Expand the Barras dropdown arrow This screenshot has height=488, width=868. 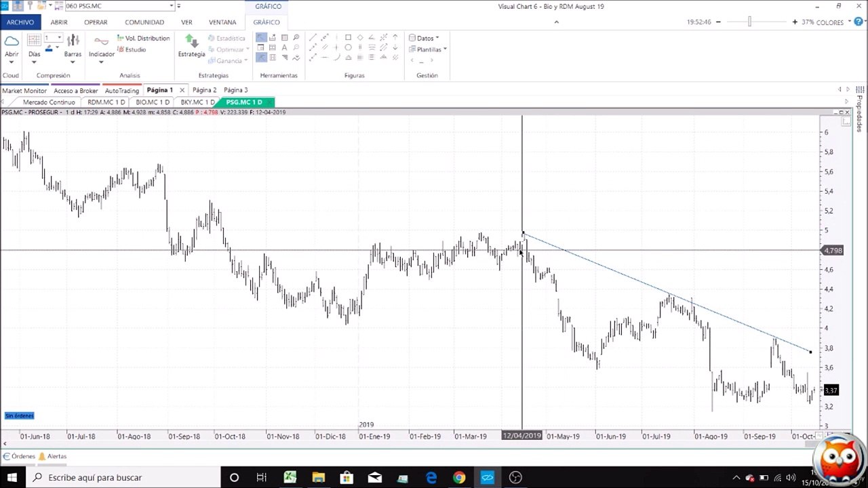(73, 62)
